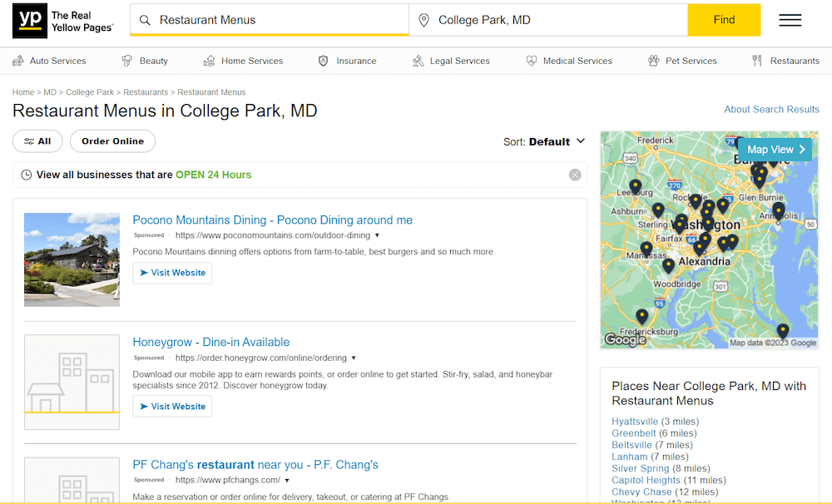
Task: Go to Restaurants breadcrumb
Action: (146, 92)
